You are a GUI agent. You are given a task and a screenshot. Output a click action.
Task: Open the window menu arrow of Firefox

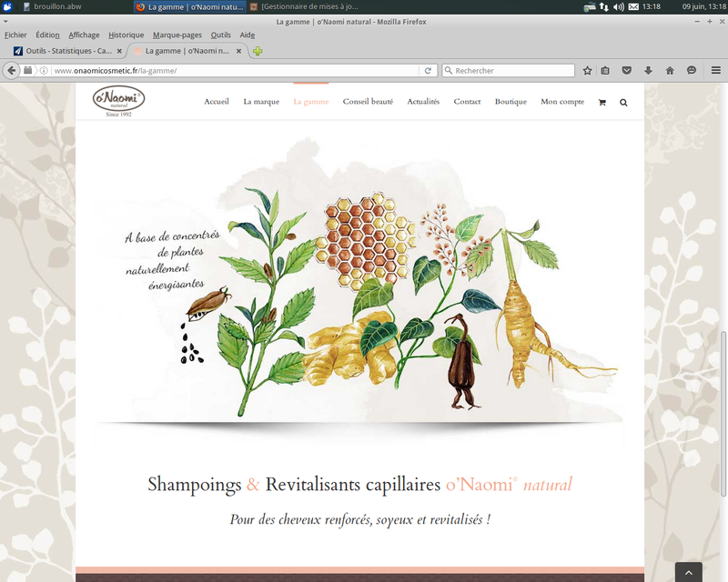pyautogui.click(x=5, y=21)
